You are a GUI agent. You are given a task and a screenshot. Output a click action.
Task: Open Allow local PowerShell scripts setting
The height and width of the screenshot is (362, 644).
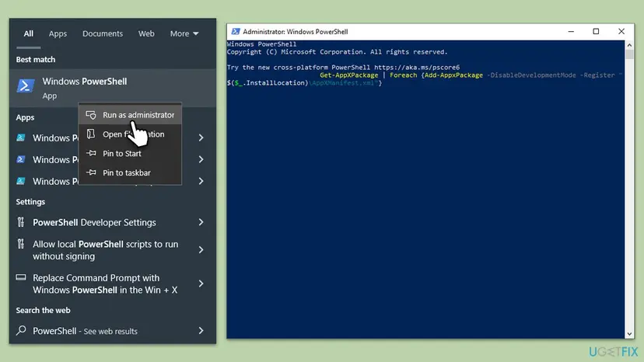point(113,250)
